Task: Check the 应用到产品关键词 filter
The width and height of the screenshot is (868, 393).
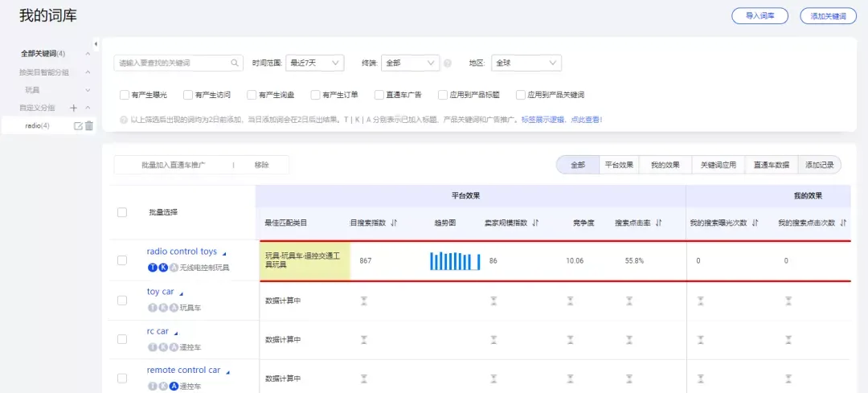Action: click(520, 95)
